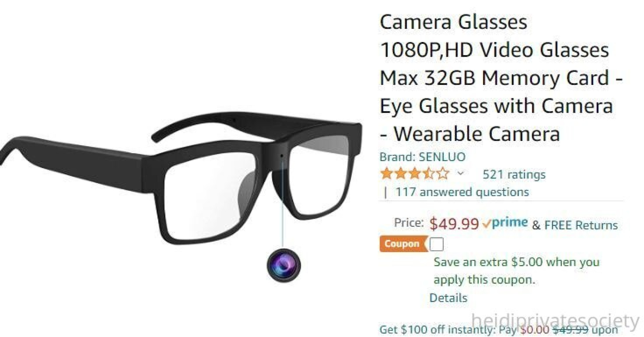644x337 pixels.
Task: Visit the Brand: SENLUO store link
Action: tap(422, 157)
